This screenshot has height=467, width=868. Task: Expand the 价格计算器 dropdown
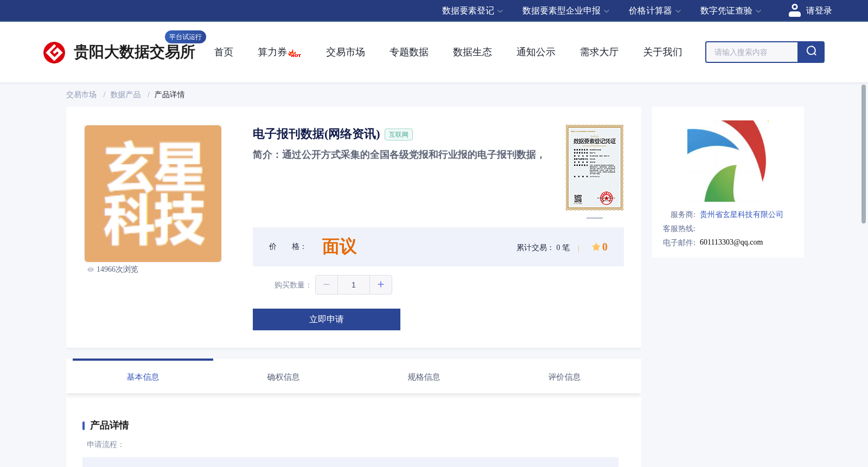654,11
